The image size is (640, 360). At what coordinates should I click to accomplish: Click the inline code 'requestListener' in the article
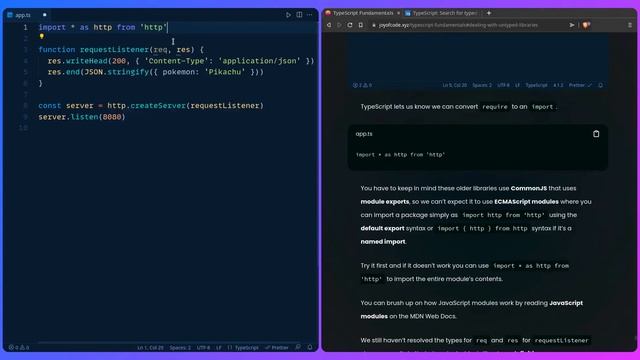[561, 340]
